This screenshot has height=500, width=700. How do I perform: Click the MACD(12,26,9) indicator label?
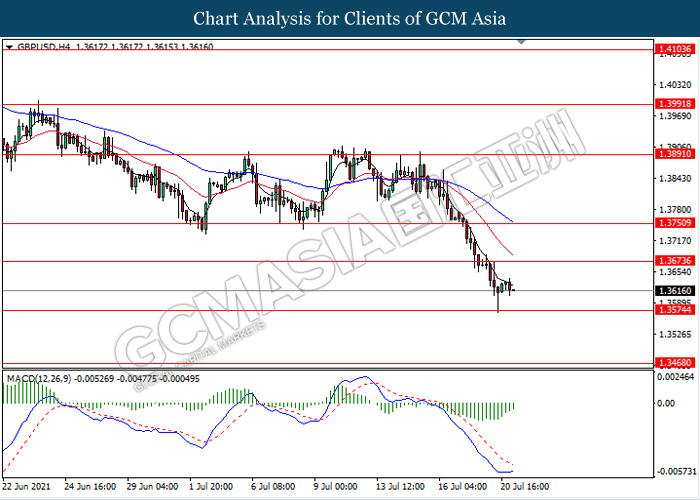[38, 379]
